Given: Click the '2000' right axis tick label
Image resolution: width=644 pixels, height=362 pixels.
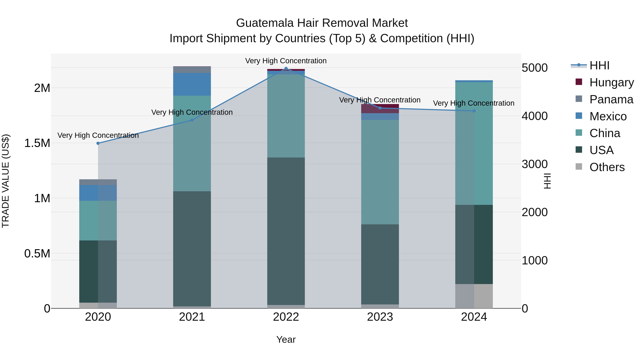Looking at the screenshot, I should pos(535,212).
